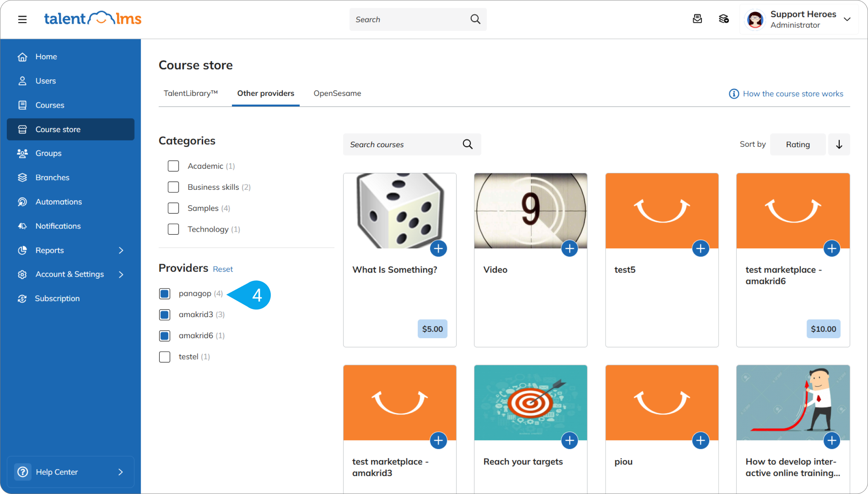Open Course store in sidebar
This screenshot has height=494, width=868.
pyautogui.click(x=71, y=129)
